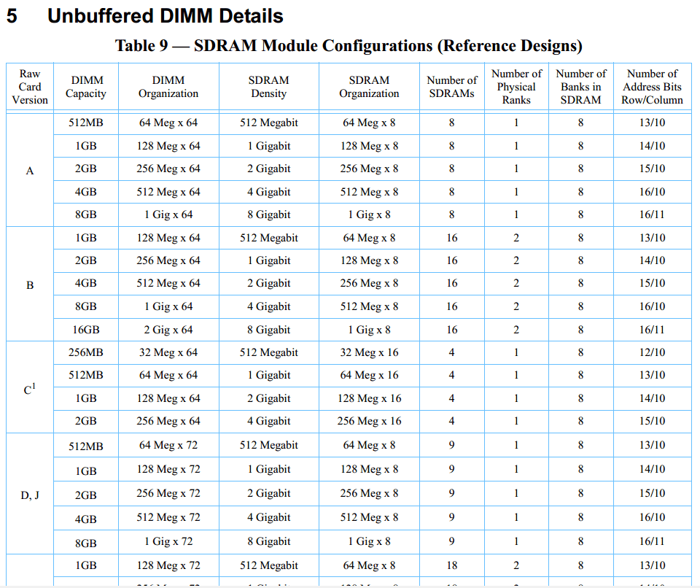Click "1 Gig x 64" in raw card A section
Screen dimensions: 700x588
pos(168,214)
